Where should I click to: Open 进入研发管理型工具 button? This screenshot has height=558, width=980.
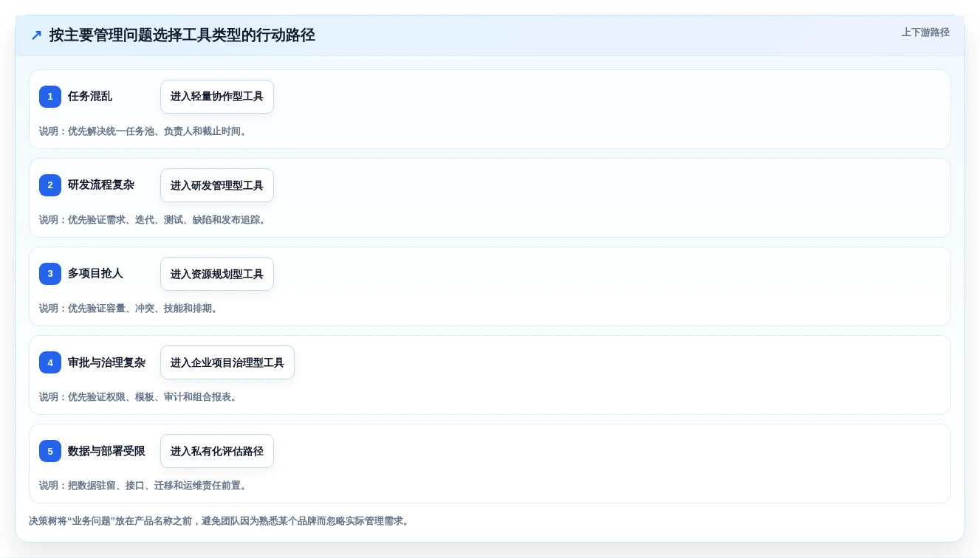217,185
